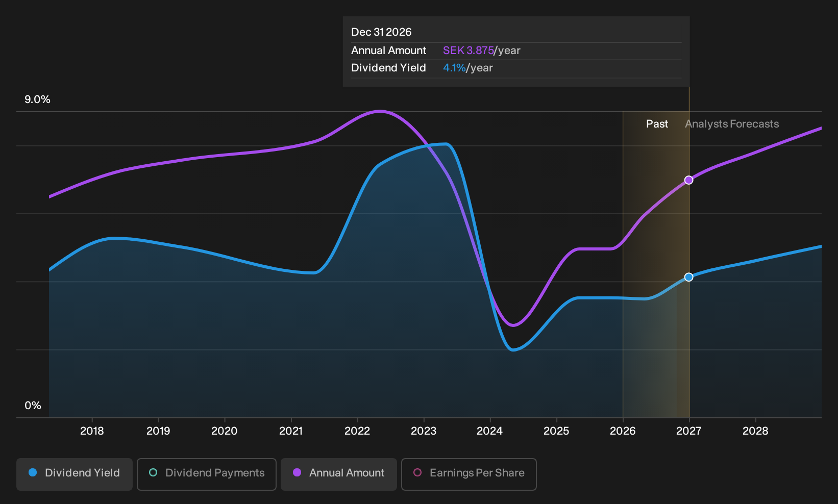Click the purple Annual Amount legend dot
This screenshot has width=838, height=504.
[x=297, y=472]
